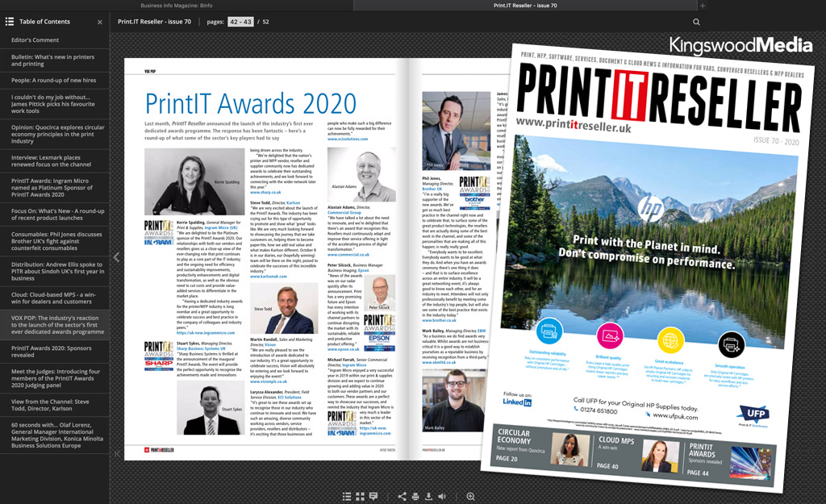Click www.ecisolutions.com link
The height and width of the screenshot is (504, 826).
point(348,139)
